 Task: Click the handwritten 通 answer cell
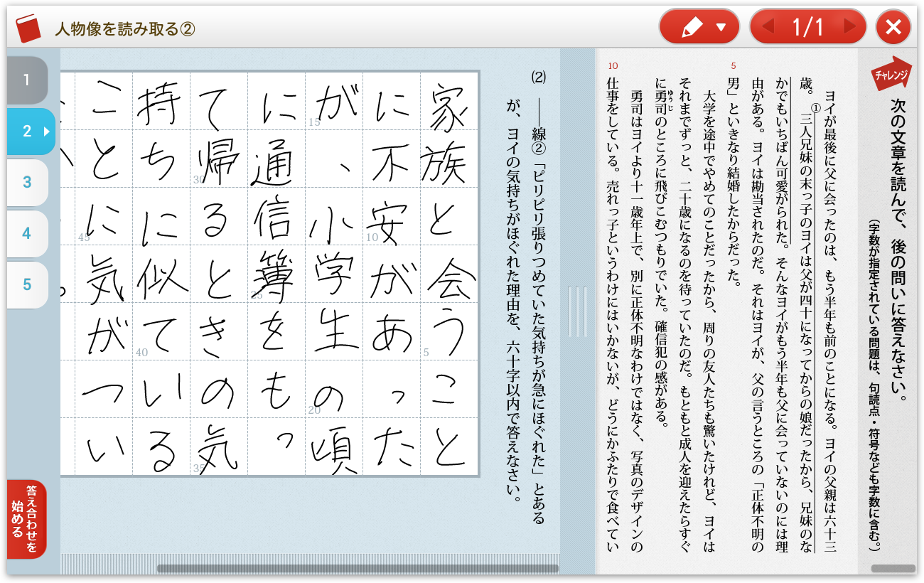[276, 158]
